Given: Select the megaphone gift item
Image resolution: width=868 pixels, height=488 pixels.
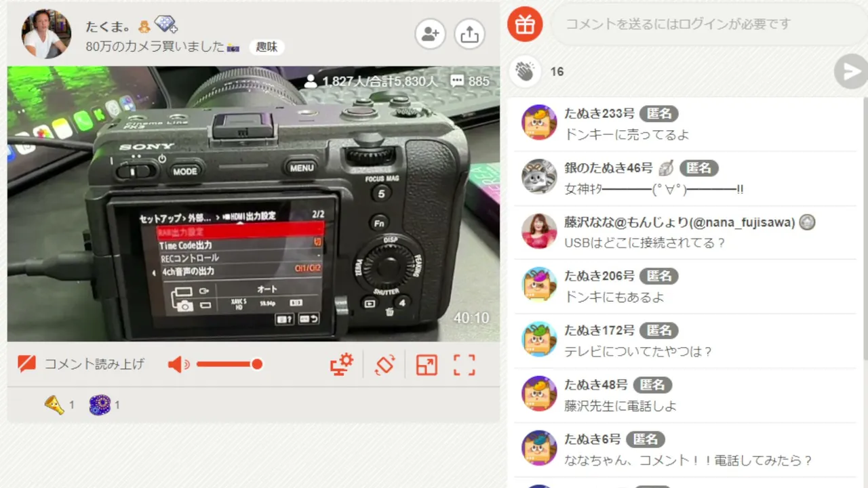Looking at the screenshot, I should (54, 405).
